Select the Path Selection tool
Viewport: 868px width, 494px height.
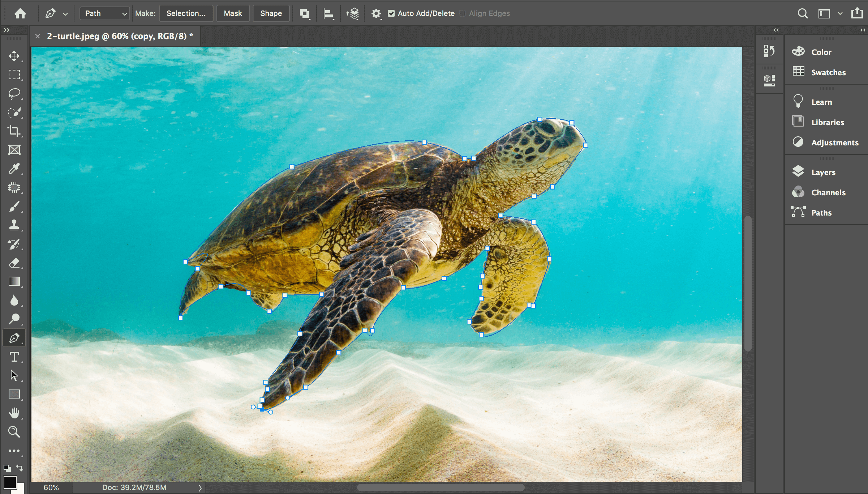point(14,375)
